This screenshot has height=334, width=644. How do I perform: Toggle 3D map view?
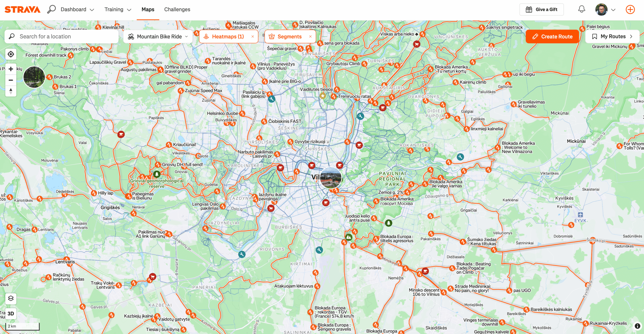11,314
